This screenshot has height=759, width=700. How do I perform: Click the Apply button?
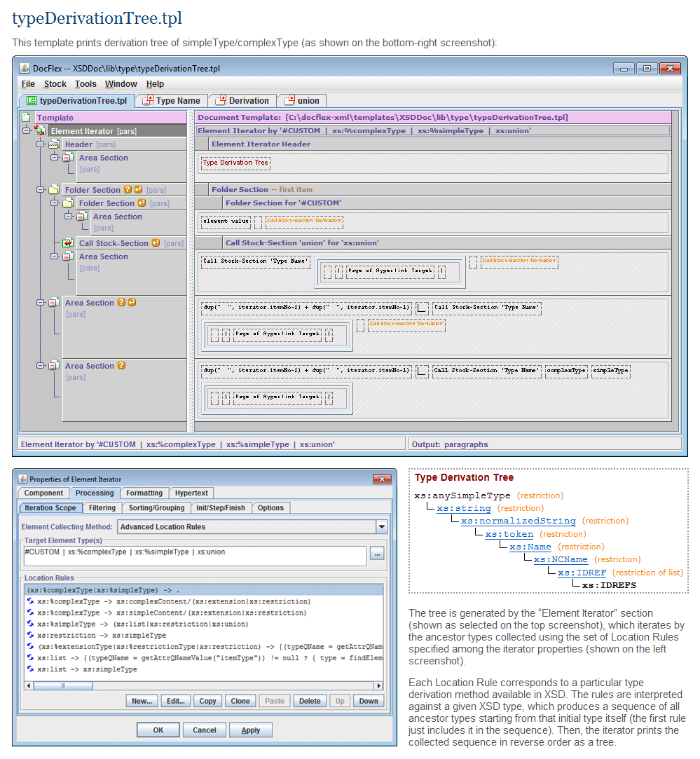(251, 730)
